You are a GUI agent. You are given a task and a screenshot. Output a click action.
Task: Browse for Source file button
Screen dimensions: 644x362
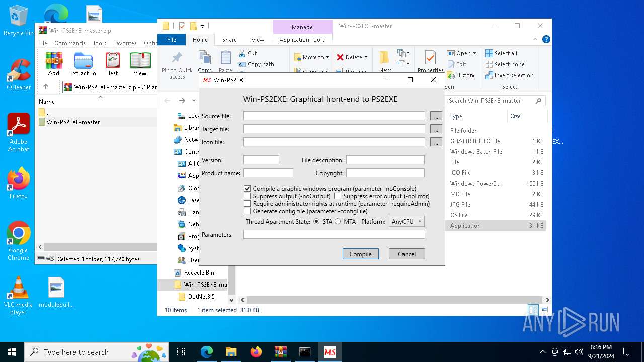point(436,116)
